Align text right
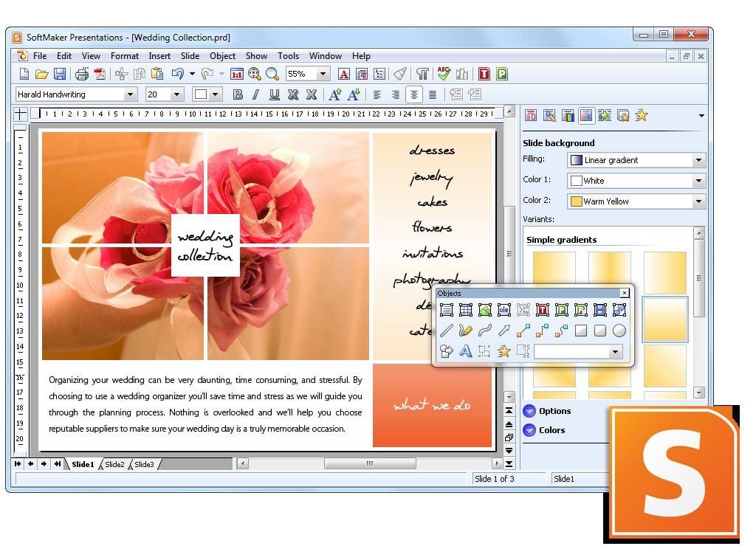The width and height of the screenshot is (756, 546). pos(396,95)
